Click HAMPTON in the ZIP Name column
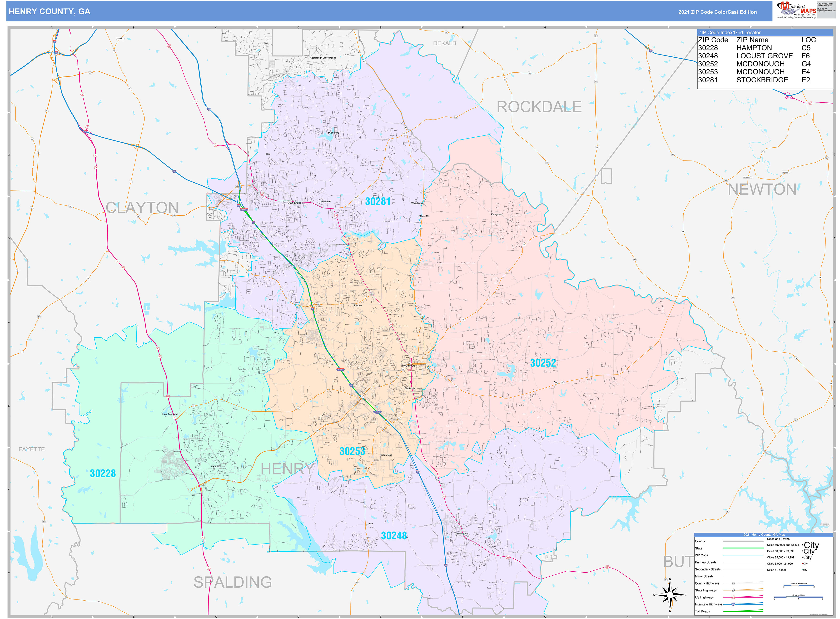Viewport: 840px width, 619px height. tap(754, 48)
